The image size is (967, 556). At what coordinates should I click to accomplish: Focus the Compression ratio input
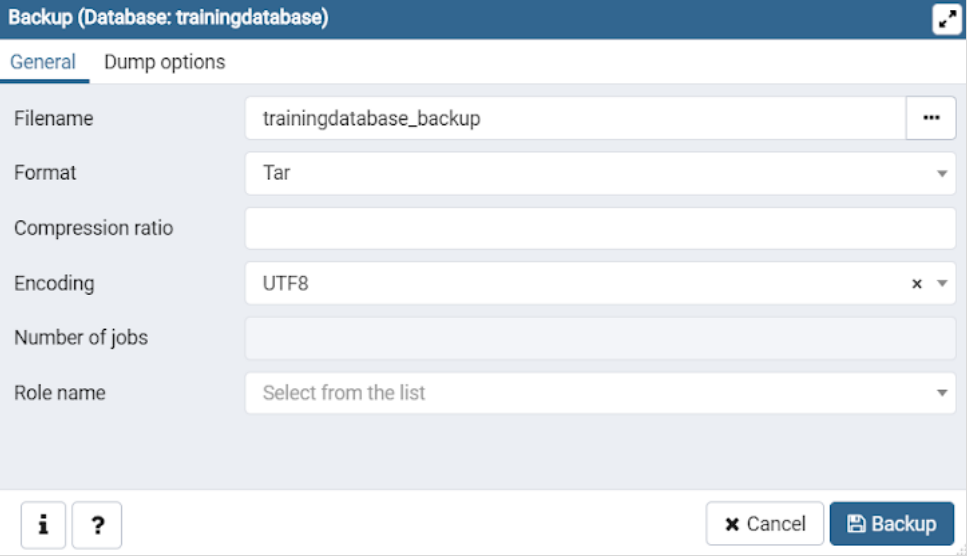[600, 229]
